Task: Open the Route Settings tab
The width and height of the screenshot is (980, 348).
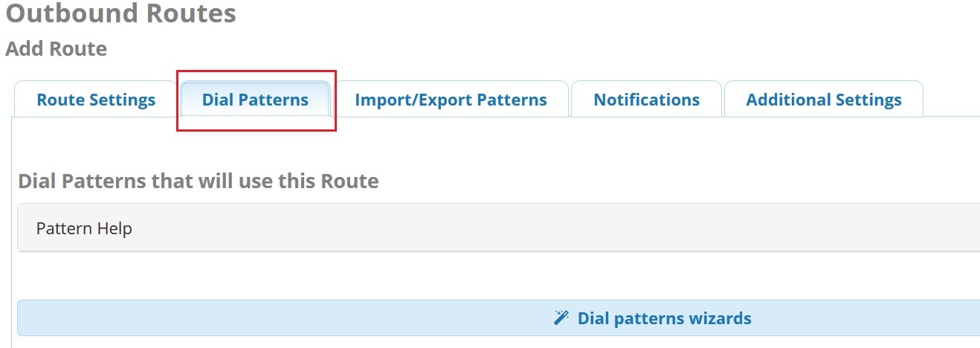Action: click(96, 99)
